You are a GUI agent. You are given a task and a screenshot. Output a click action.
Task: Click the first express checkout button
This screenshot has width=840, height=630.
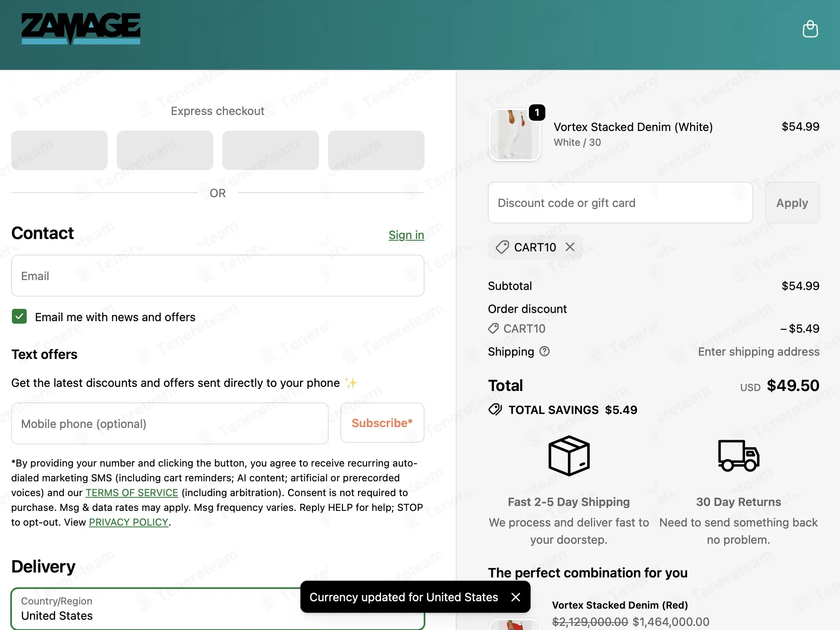[x=59, y=150]
